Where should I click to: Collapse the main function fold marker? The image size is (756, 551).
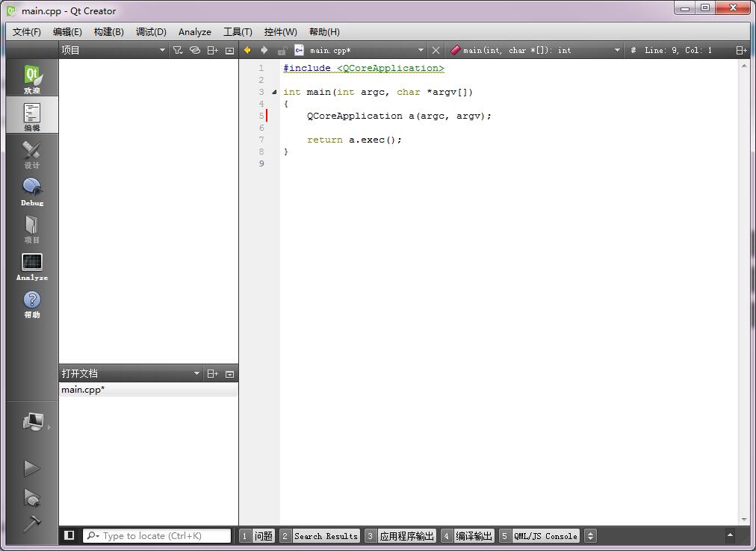[x=274, y=92]
